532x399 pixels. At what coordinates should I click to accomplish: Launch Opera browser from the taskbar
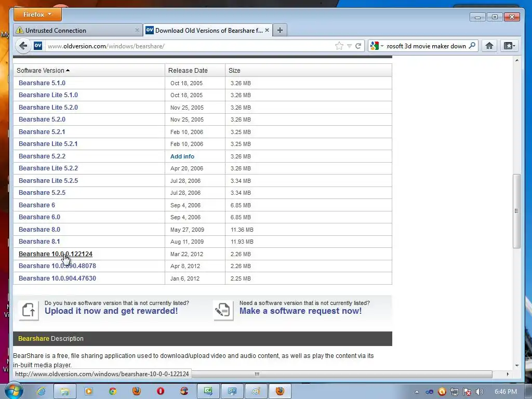(x=161, y=392)
